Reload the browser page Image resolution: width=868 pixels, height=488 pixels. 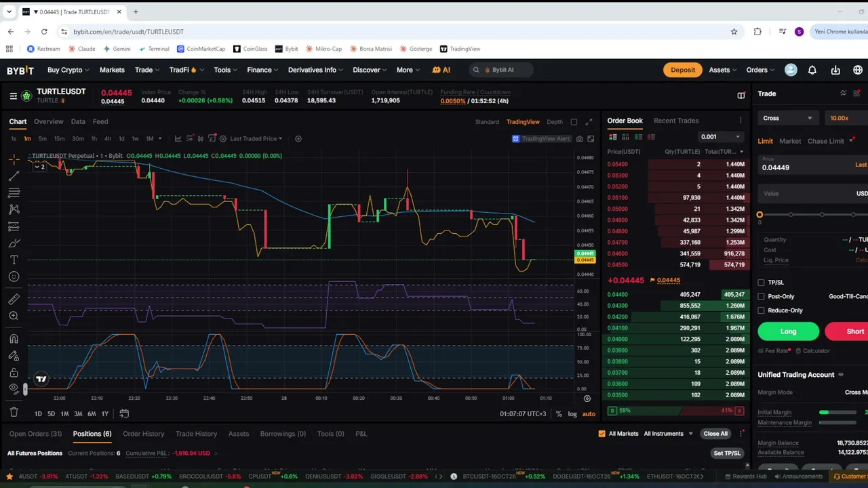[44, 32]
